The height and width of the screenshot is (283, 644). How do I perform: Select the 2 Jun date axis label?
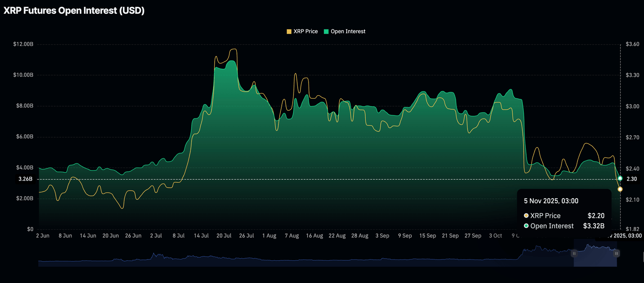coord(42,236)
